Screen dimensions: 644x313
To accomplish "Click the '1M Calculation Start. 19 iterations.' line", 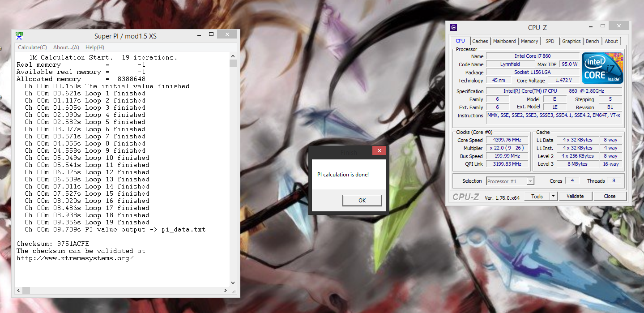I will pos(103,57).
